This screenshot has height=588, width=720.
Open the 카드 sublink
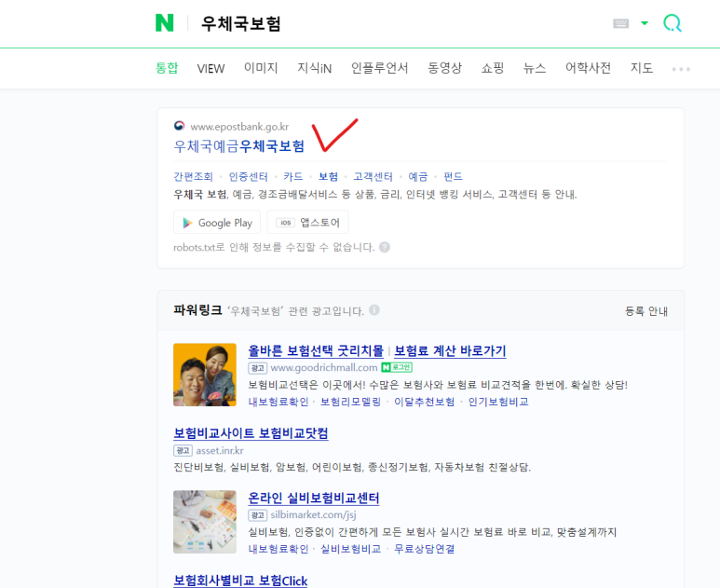click(293, 176)
